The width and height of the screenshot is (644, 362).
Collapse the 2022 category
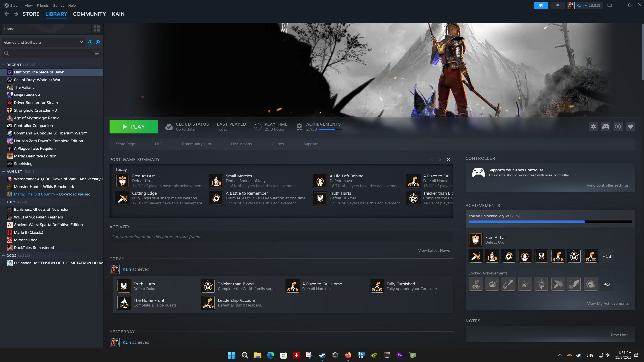click(x=4, y=256)
